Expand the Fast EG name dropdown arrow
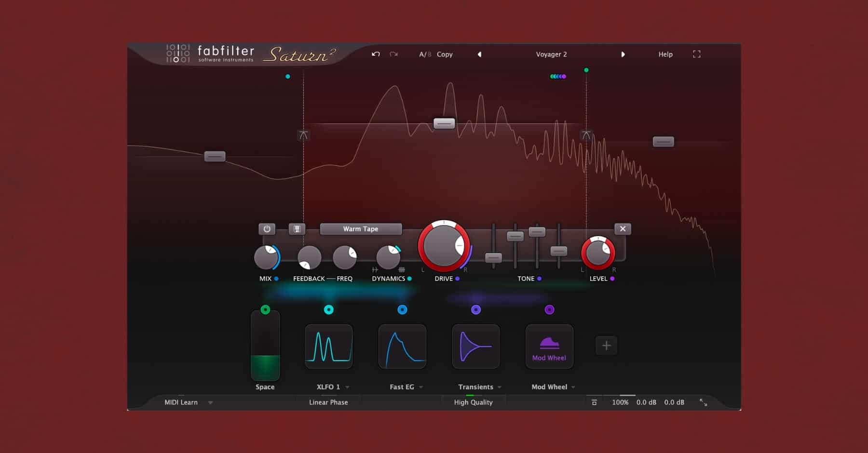868x453 pixels. 421,387
